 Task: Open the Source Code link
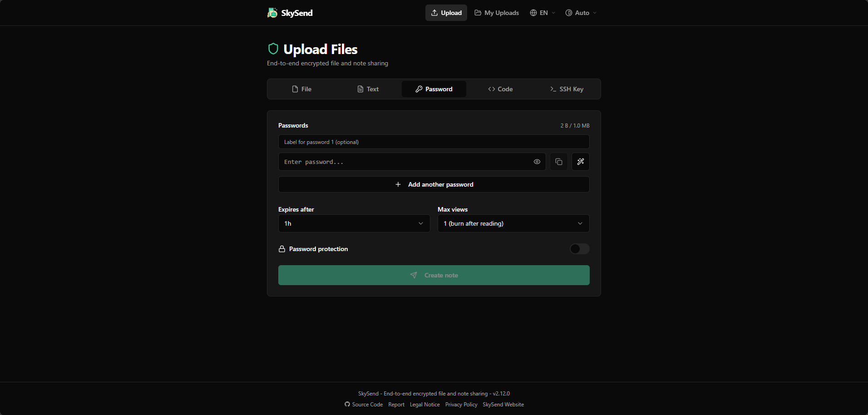click(364, 405)
